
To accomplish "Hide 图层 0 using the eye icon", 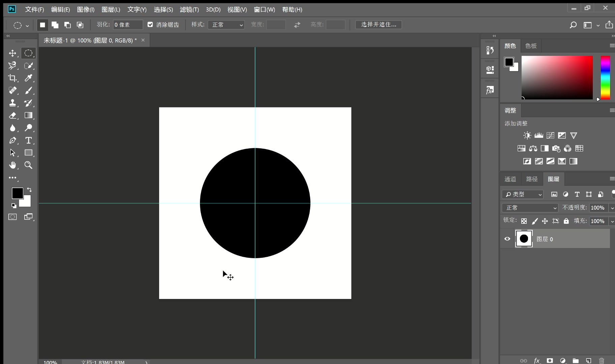I will [507, 239].
